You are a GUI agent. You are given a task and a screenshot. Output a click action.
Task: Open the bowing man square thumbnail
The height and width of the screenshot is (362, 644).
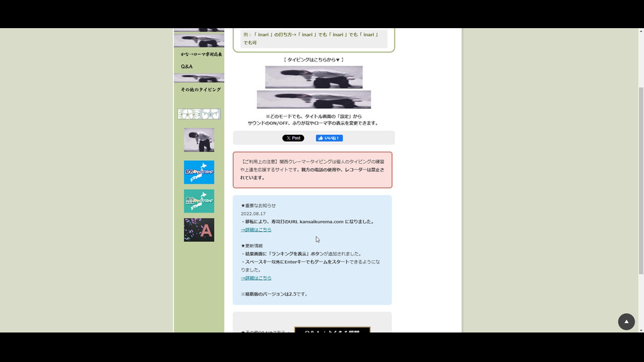coord(199,140)
